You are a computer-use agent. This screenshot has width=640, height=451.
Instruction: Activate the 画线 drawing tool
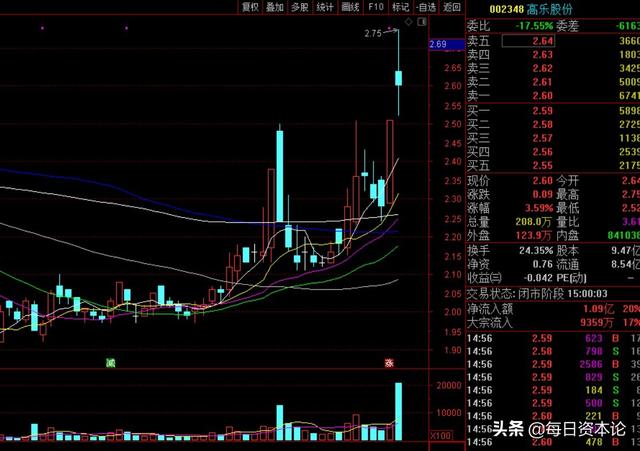point(351,7)
